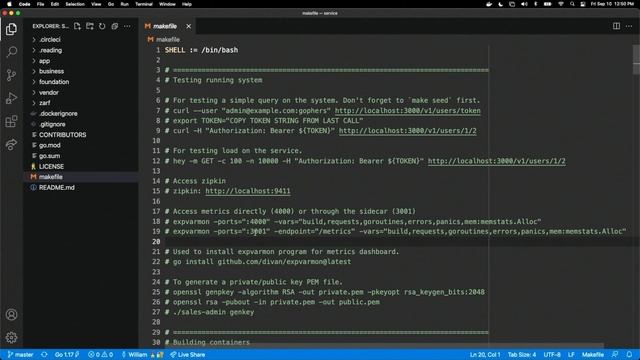Open the Run menu
Image resolution: width=640 pixels, height=360 pixels.
pos(124,4)
